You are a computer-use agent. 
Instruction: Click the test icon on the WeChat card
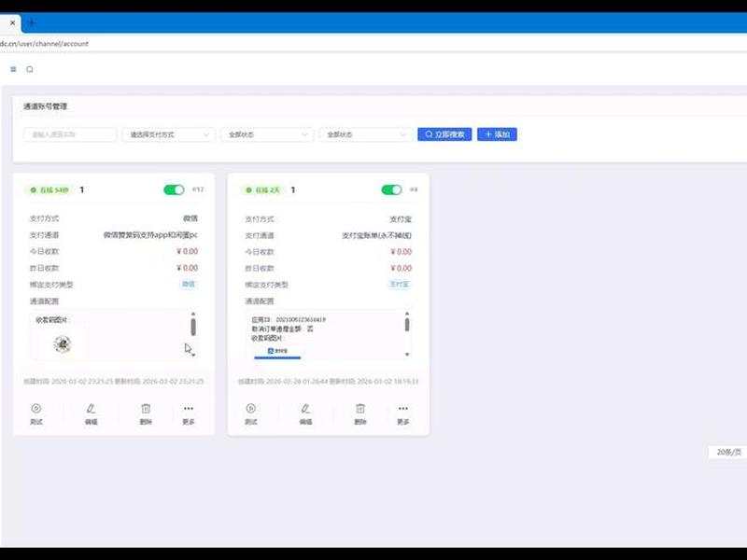tap(36, 409)
